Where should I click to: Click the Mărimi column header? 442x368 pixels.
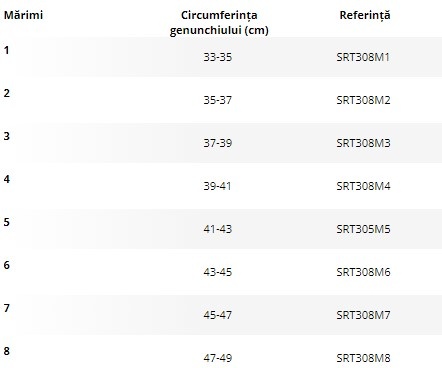[x=23, y=15]
